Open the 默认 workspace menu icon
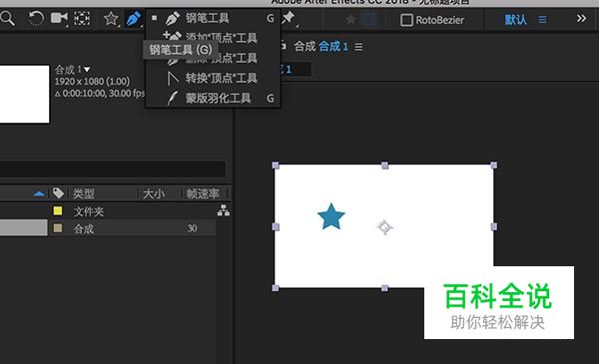The width and height of the screenshot is (599, 364). (542, 20)
